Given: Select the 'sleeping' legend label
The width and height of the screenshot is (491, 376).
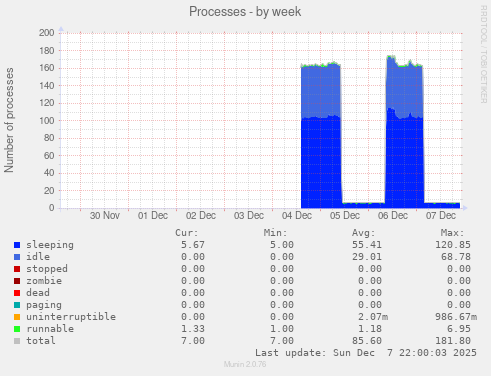Looking at the screenshot, I should click(x=50, y=245).
